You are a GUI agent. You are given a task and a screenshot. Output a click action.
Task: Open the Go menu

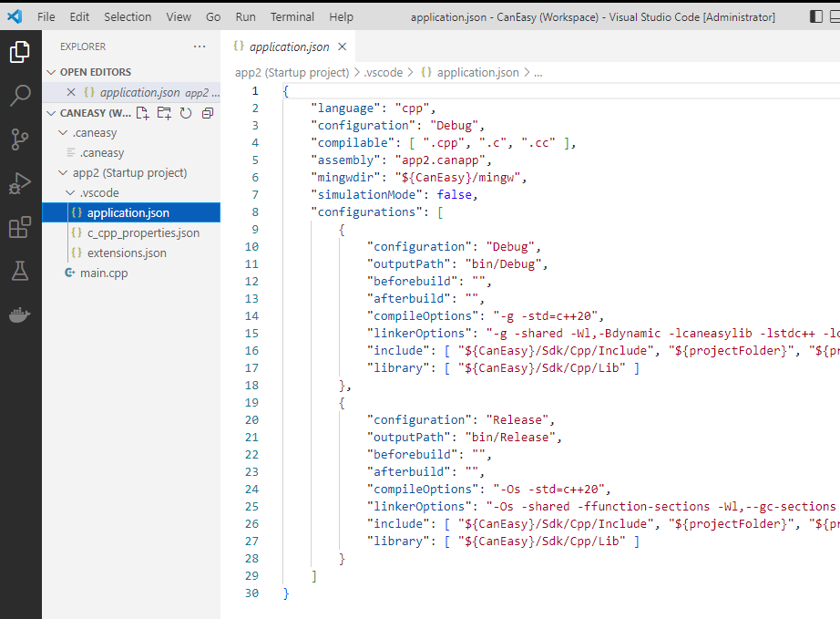click(x=213, y=16)
